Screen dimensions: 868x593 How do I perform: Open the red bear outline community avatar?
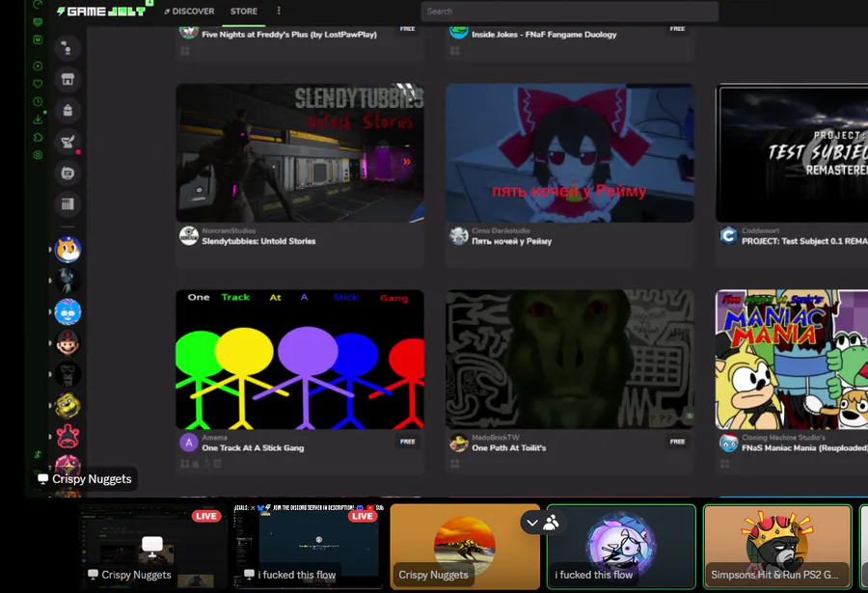click(68, 436)
